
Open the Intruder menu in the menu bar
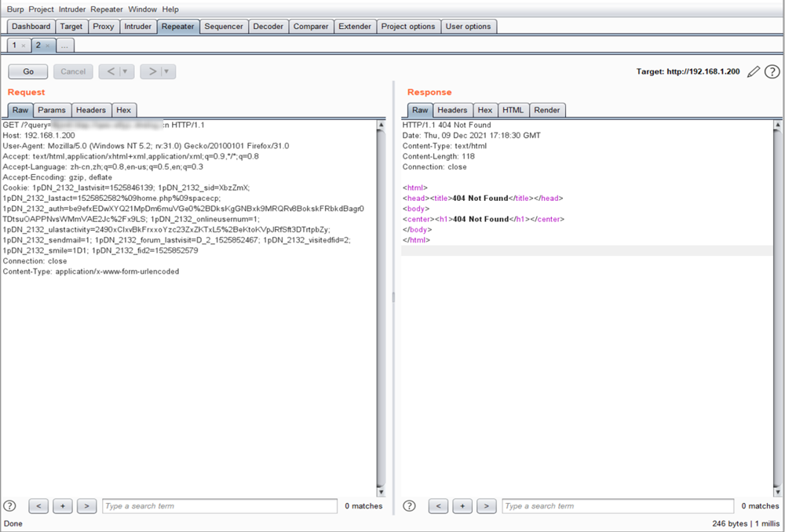(x=71, y=9)
